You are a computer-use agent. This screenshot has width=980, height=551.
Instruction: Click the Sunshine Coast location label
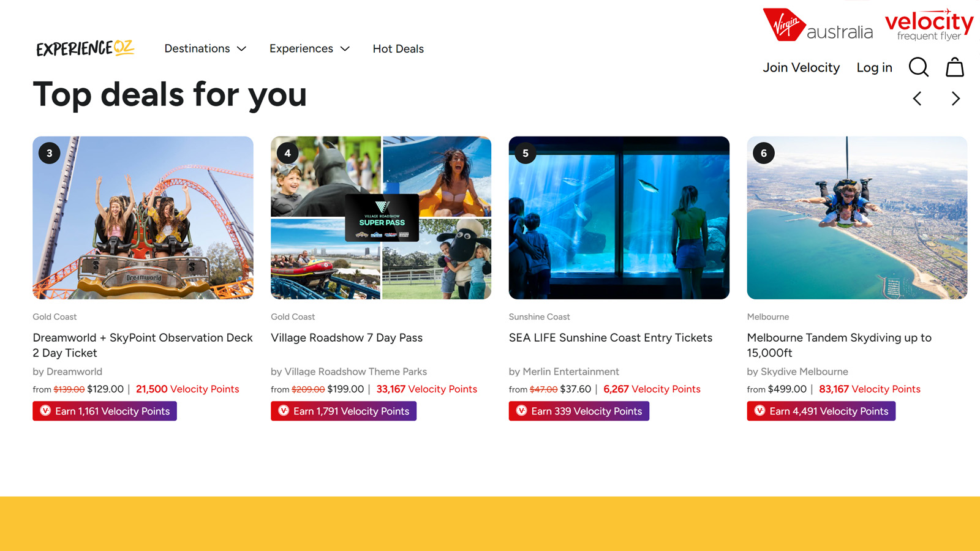click(x=539, y=317)
